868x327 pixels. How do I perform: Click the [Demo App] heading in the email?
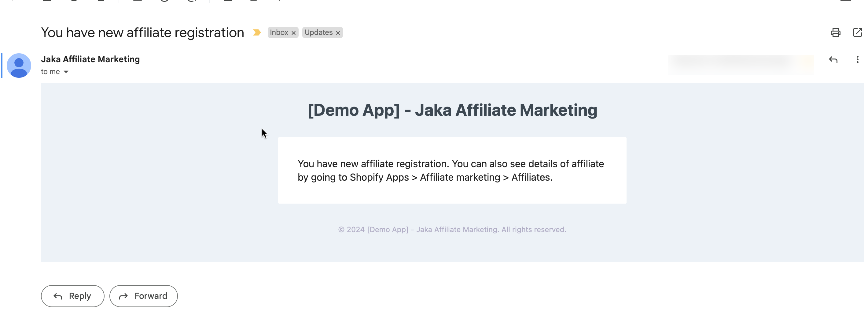pos(452,110)
